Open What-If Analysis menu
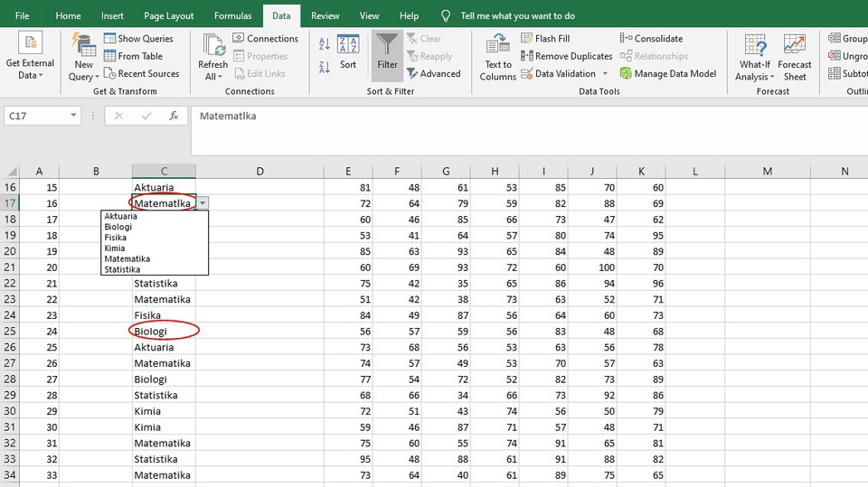Image resolution: width=868 pixels, height=487 pixels. tap(754, 56)
